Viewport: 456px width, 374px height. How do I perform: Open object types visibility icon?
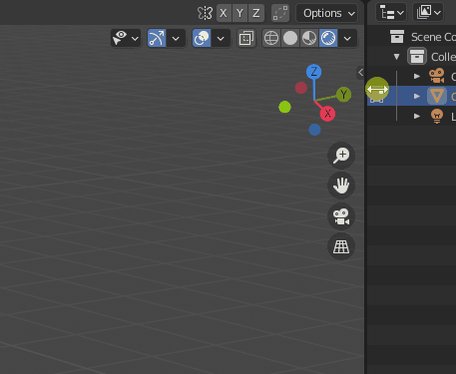coord(120,38)
